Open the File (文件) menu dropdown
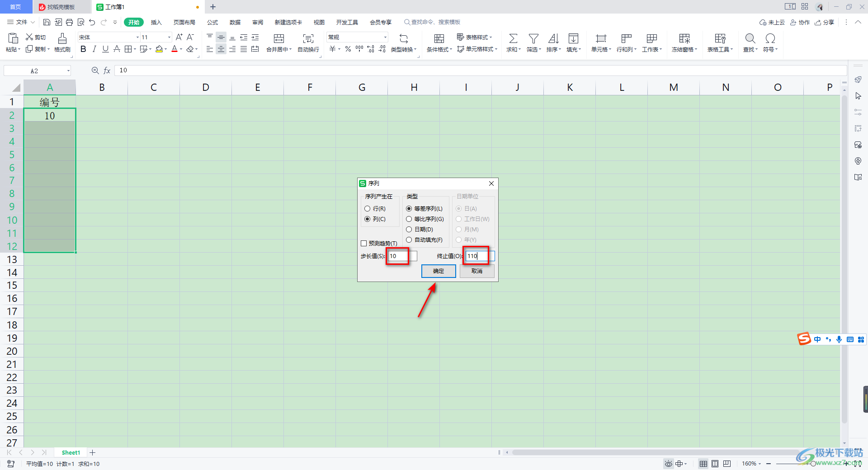Viewport: 868px width, 470px height. click(x=21, y=22)
